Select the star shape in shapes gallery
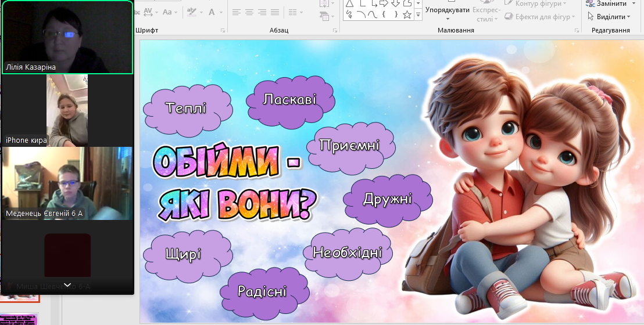 coord(407,15)
